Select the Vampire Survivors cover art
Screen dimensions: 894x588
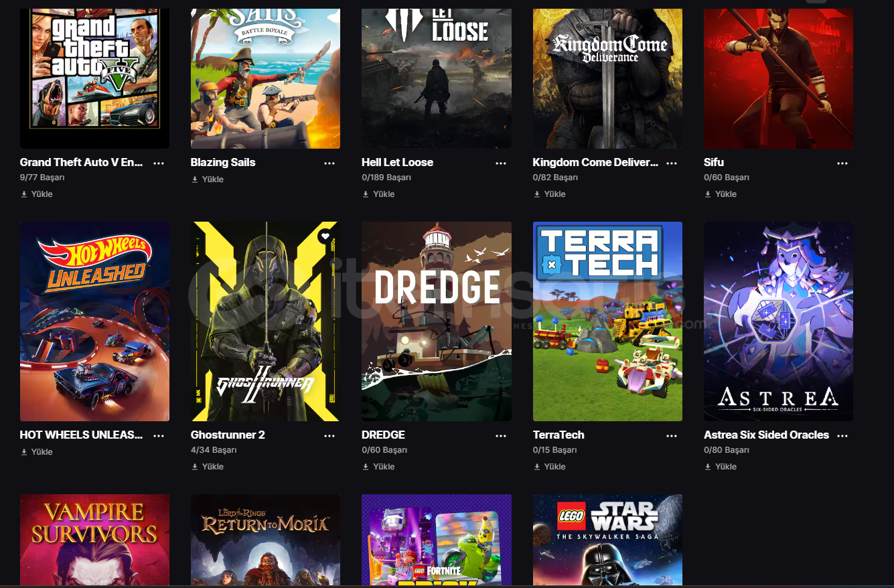pyautogui.click(x=94, y=540)
